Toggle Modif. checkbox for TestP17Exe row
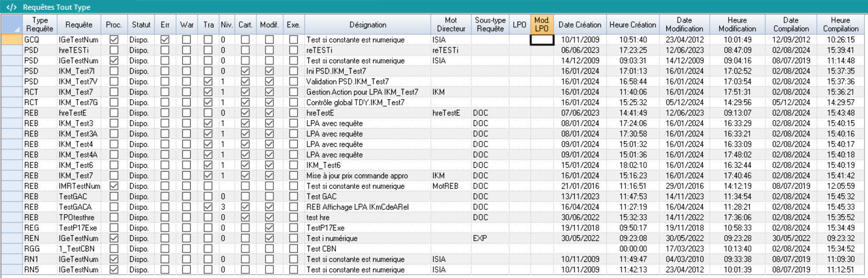 click(269, 228)
